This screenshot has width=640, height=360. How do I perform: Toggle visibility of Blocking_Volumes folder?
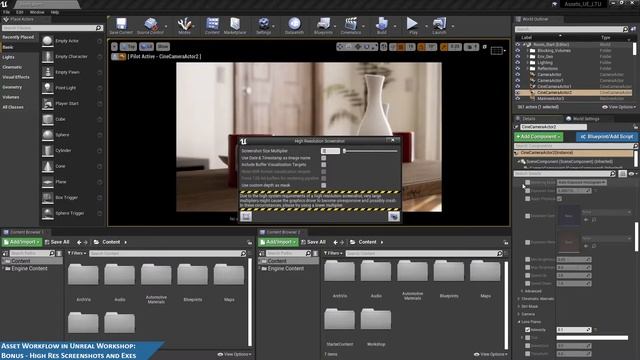(518, 51)
